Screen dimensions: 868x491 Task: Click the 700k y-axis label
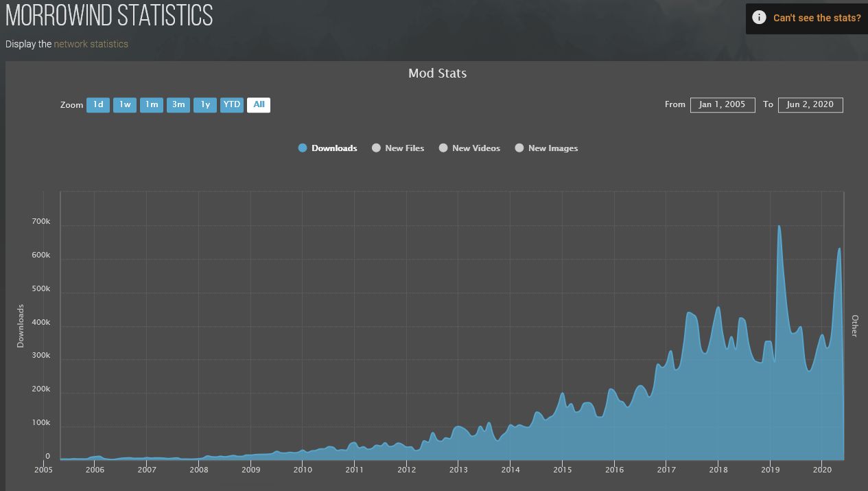pos(41,222)
